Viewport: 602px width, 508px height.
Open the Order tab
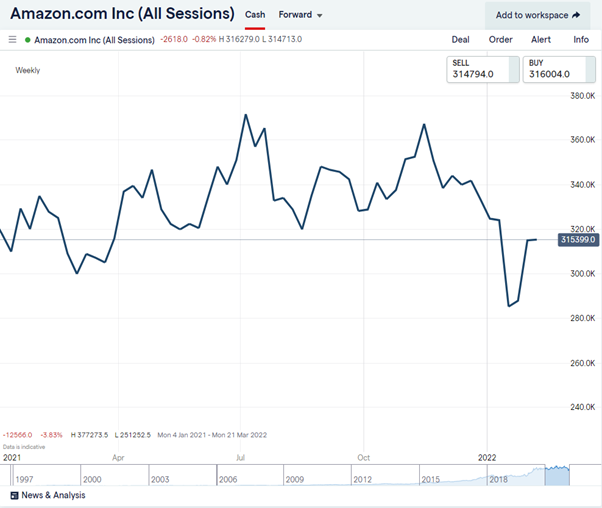(500, 40)
